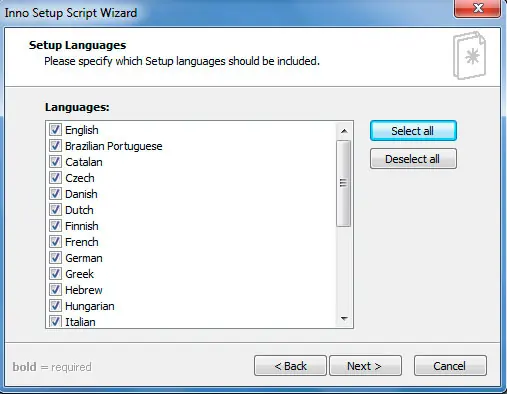Click the Select all button

click(x=413, y=131)
